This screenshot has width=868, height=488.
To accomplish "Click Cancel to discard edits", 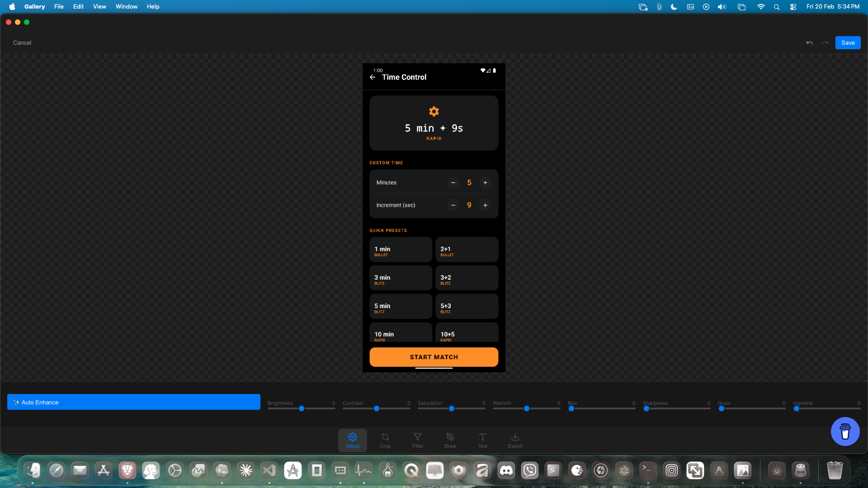I will point(22,43).
